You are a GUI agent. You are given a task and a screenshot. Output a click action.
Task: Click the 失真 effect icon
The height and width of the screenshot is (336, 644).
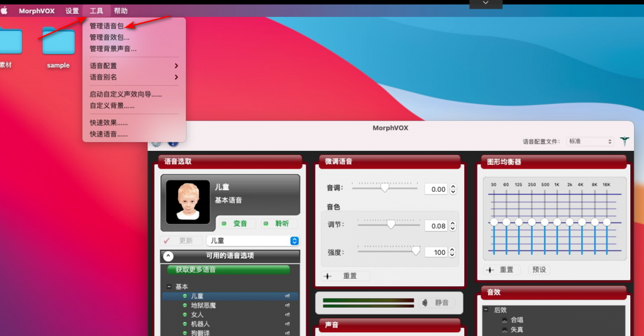point(504,330)
